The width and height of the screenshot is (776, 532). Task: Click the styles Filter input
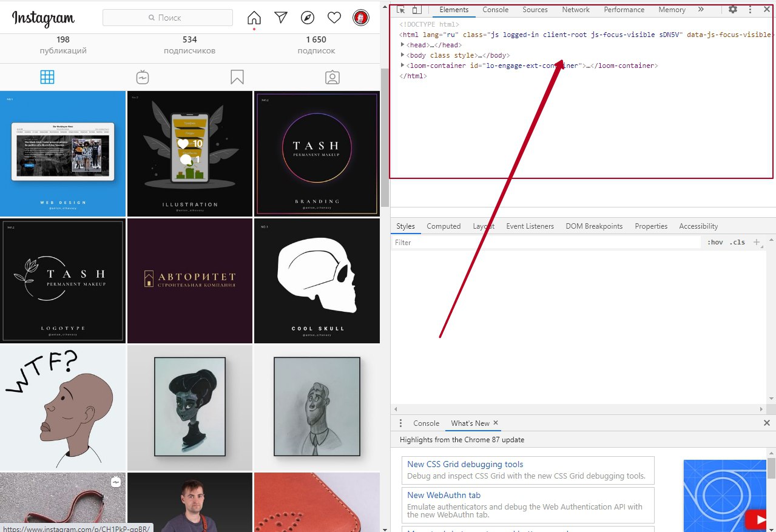[x=546, y=242]
